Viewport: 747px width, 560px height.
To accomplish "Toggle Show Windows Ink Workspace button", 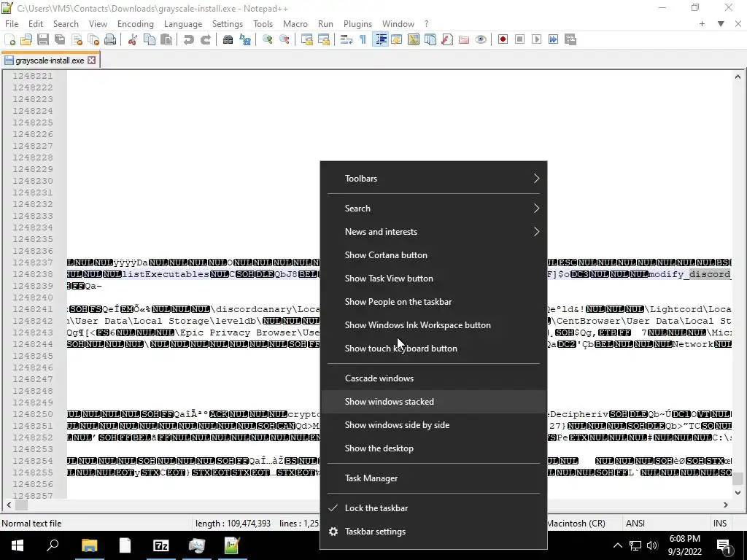I will coord(433,325).
